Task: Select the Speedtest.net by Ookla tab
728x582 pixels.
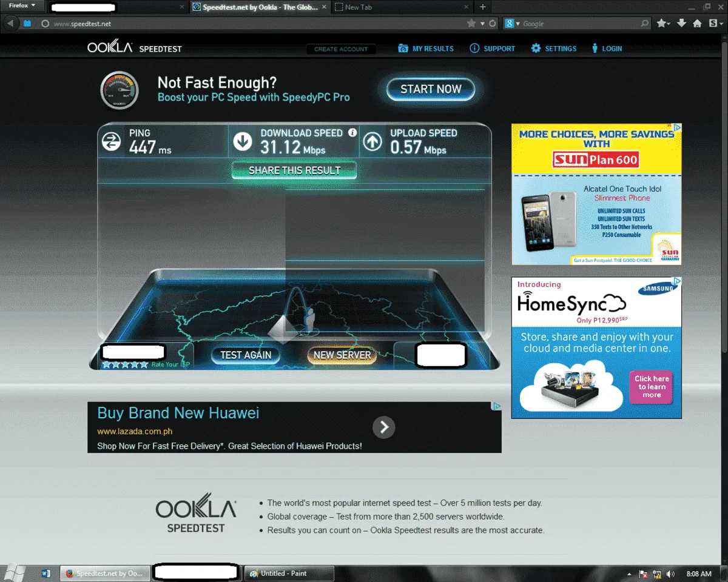Action: [x=260, y=7]
